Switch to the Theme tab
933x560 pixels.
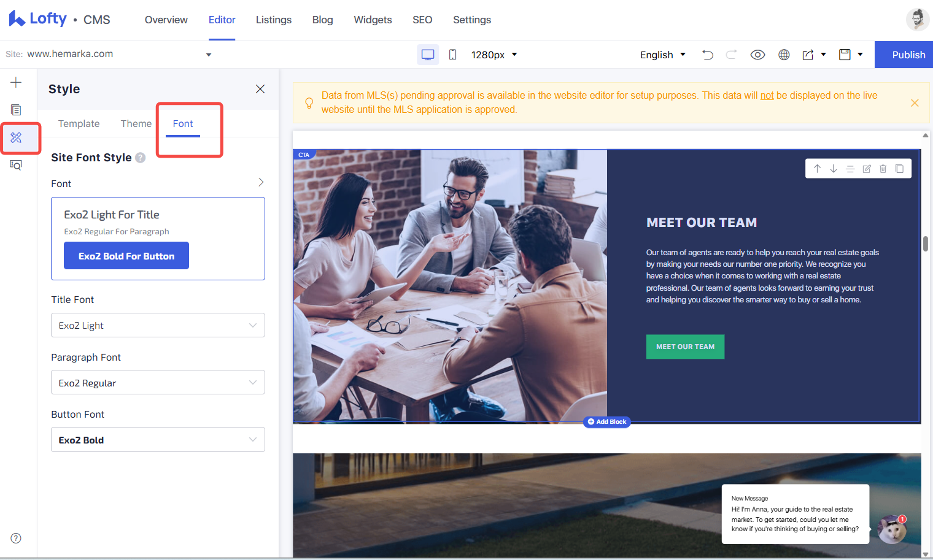coord(136,123)
